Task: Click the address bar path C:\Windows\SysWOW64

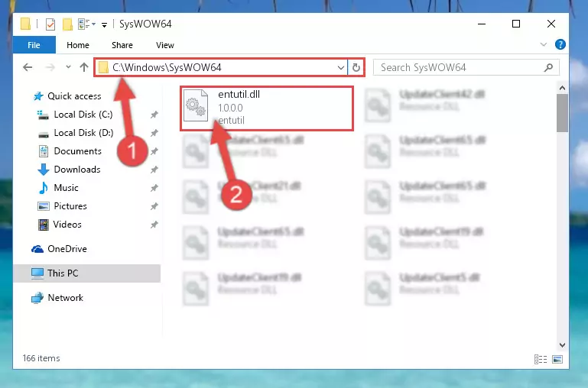Action: pyautogui.click(x=167, y=67)
